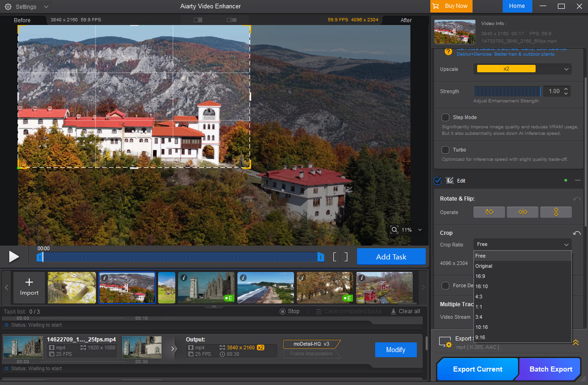Select 16:9 from the Crop Ratio list
This screenshot has width=588, height=385.
tap(481, 276)
